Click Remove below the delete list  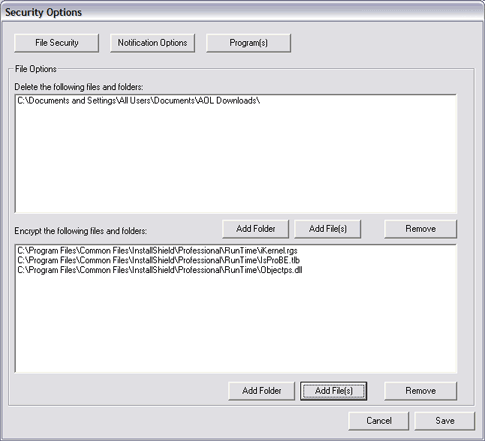[x=420, y=229]
